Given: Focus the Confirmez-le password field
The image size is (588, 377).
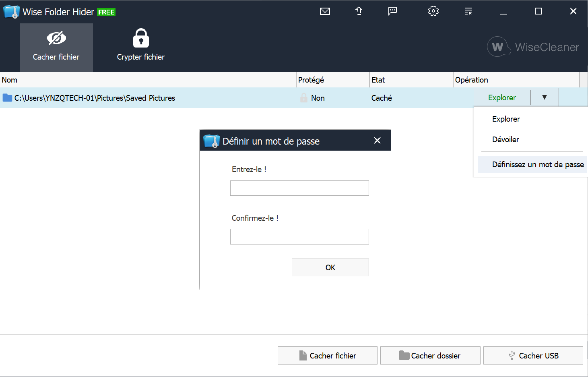Looking at the screenshot, I should point(299,237).
